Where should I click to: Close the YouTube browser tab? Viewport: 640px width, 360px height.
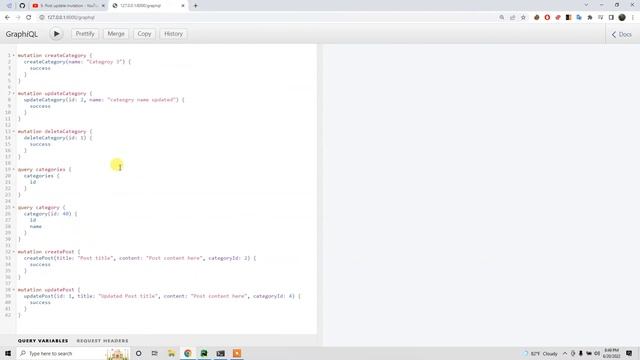coord(103,6)
